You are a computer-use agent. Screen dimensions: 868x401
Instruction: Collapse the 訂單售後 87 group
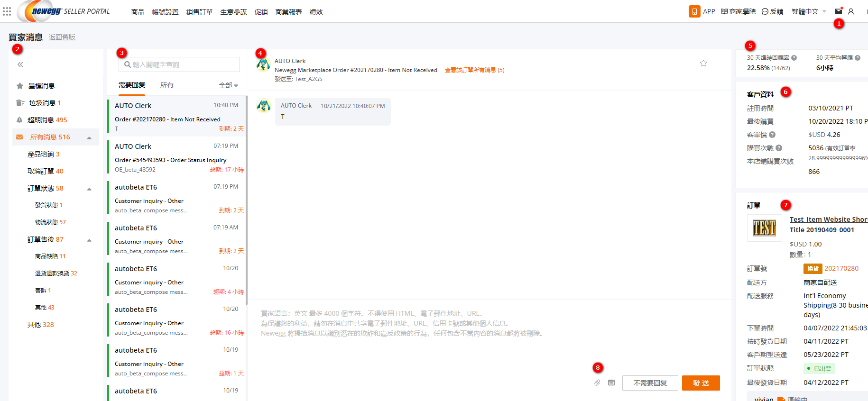click(89, 240)
